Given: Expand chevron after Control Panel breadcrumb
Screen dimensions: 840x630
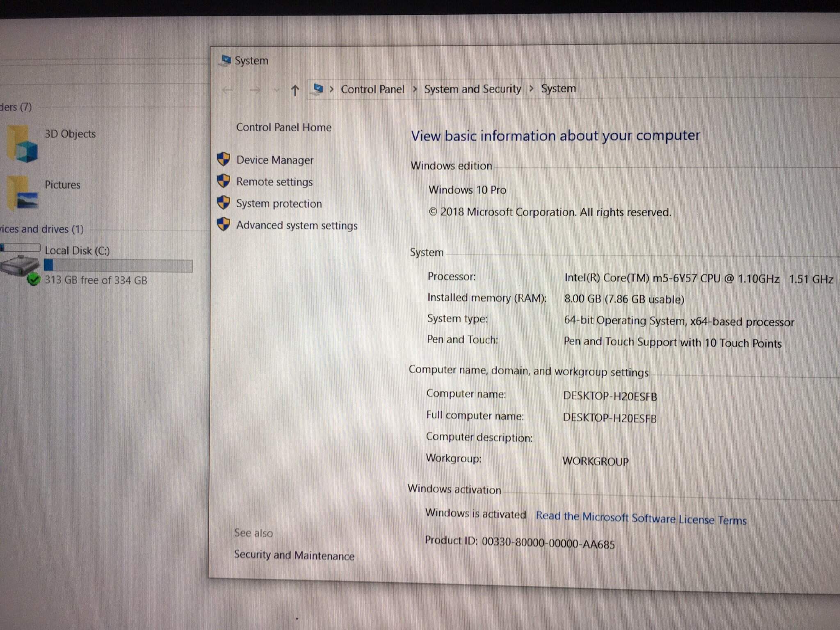Looking at the screenshot, I should click(x=415, y=89).
